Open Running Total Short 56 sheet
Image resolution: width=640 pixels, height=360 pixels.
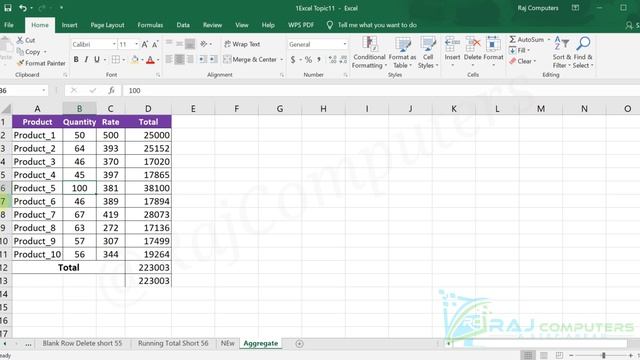(173, 343)
